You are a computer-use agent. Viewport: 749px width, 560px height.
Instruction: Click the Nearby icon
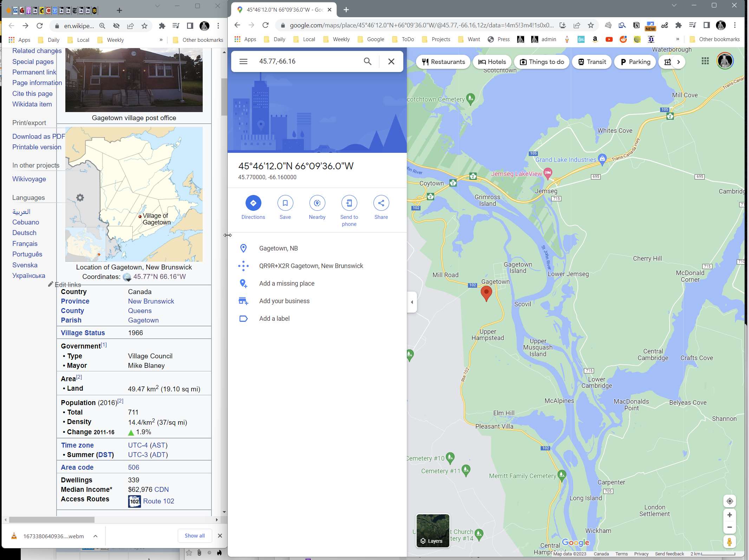[x=317, y=203]
